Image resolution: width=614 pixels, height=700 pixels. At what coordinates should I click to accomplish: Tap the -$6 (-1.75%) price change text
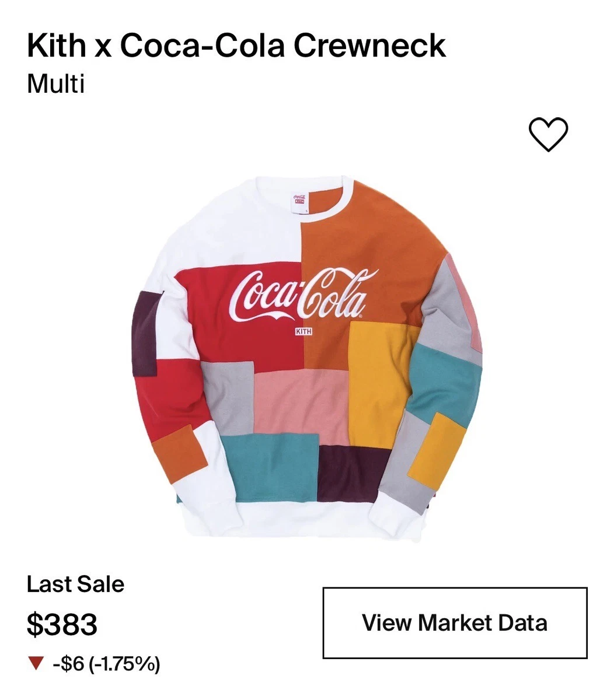(106, 663)
